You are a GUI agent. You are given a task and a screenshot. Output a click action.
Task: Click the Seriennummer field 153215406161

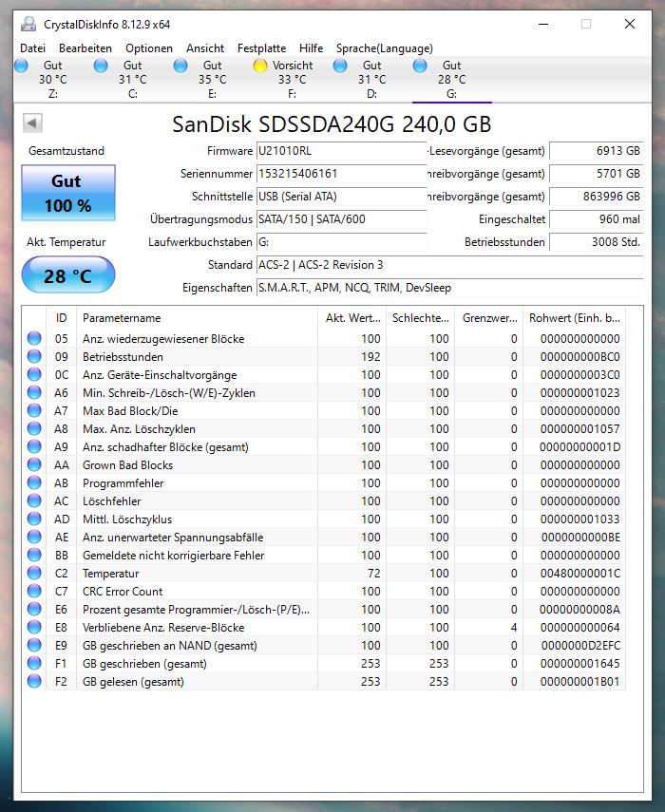pyautogui.click(x=341, y=174)
